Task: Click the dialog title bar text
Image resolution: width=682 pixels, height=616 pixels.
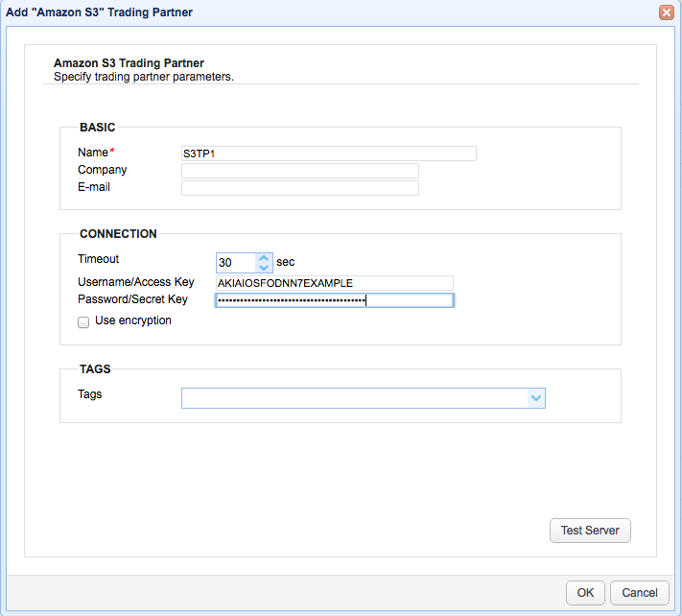Action: pos(99,12)
